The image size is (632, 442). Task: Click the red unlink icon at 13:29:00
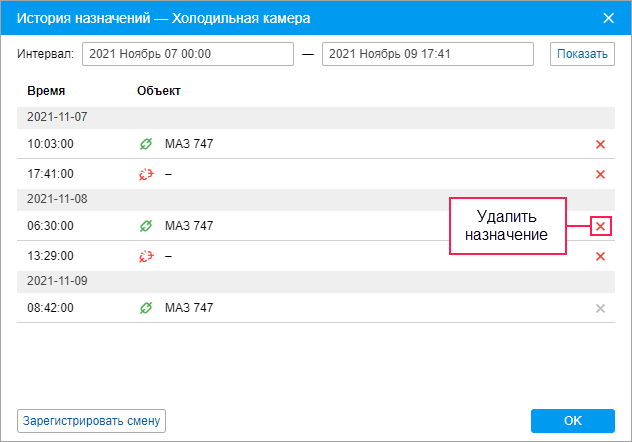pos(146,256)
